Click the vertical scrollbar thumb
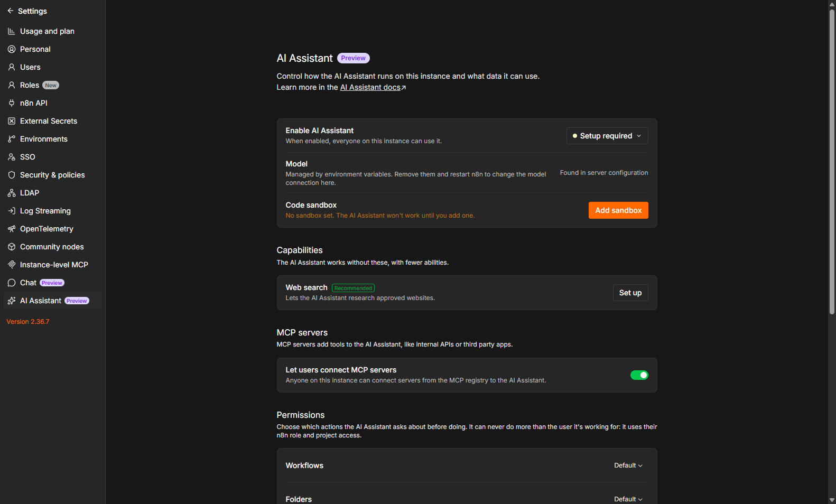The height and width of the screenshot is (504, 836). pyautogui.click(x=832, y=162)
